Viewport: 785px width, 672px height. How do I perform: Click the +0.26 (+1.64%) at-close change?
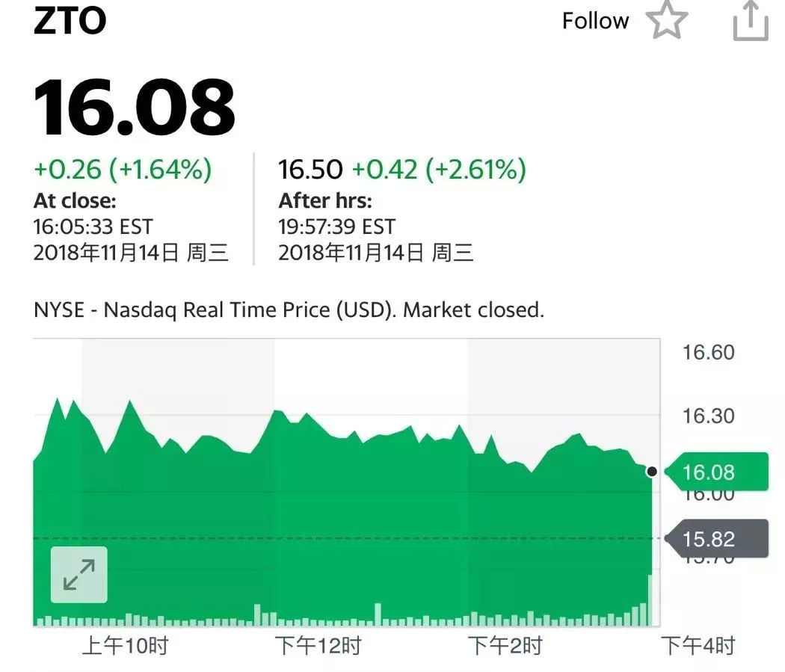point(123,170)
